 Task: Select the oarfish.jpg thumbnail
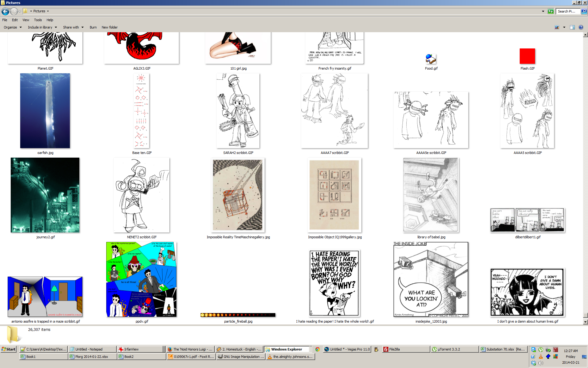click(x=45, y=111)
